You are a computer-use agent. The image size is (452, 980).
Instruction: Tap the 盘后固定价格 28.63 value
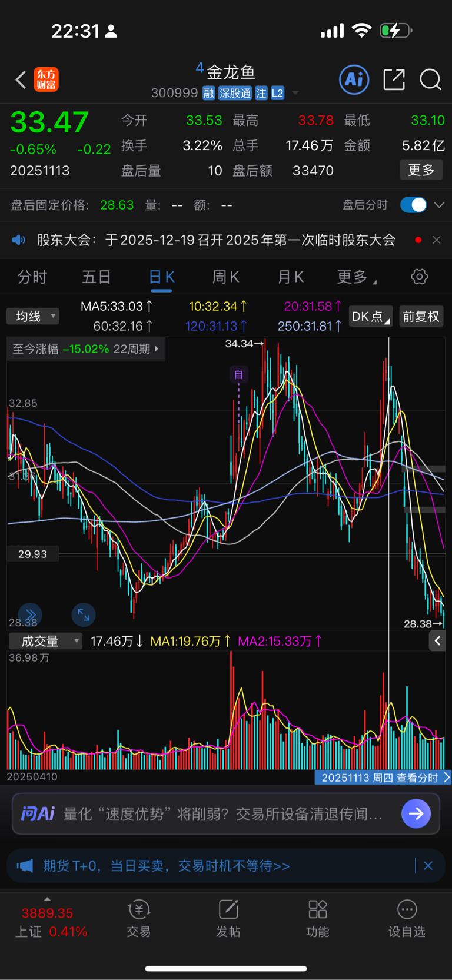pos(117,205)
